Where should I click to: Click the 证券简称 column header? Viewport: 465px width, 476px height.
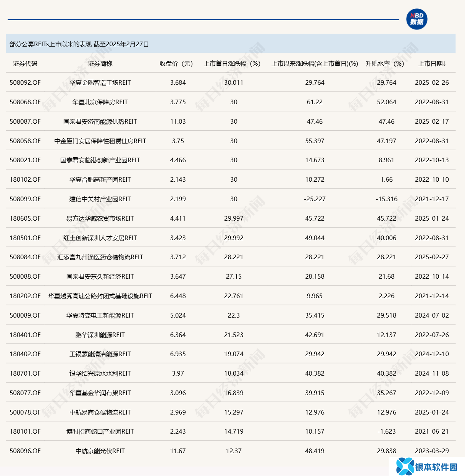(100, 63)
